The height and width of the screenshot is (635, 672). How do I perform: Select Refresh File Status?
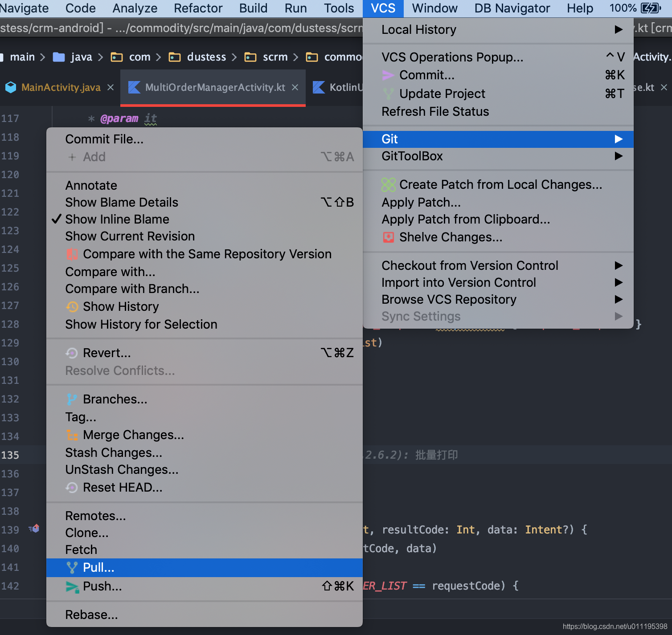(498, 111)
